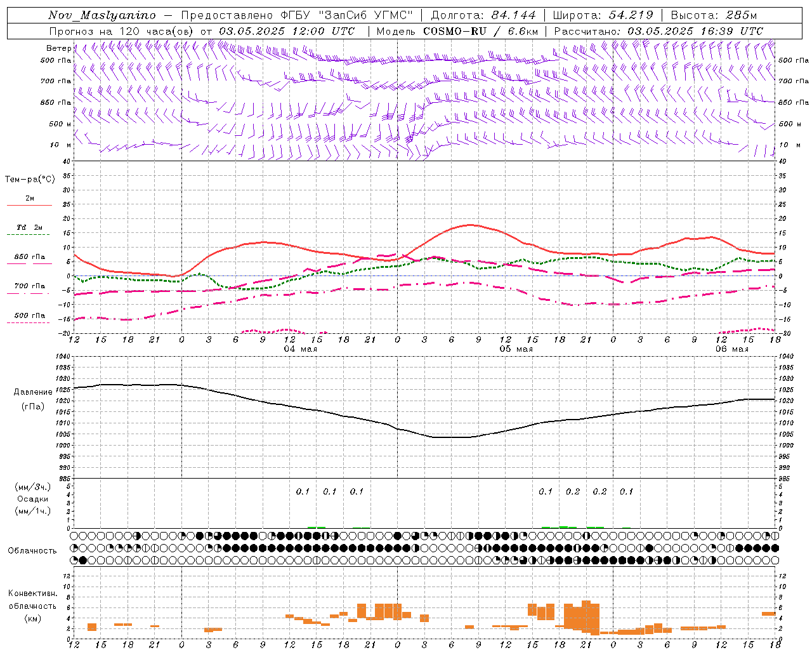Select the text ФГБУ "ЗапСиб УГМС"
This screenshot has width=812, height=650.
tap(347, 15)
